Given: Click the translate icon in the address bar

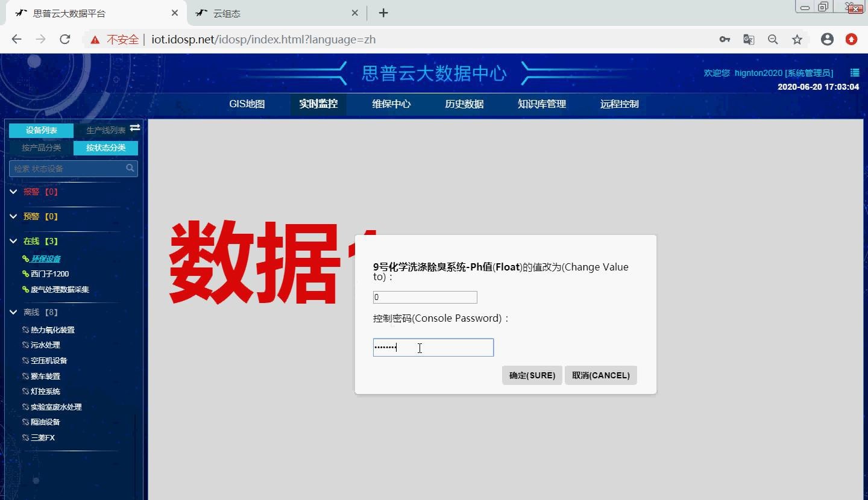Looking at the screenshot, I should tap(749, 39).
